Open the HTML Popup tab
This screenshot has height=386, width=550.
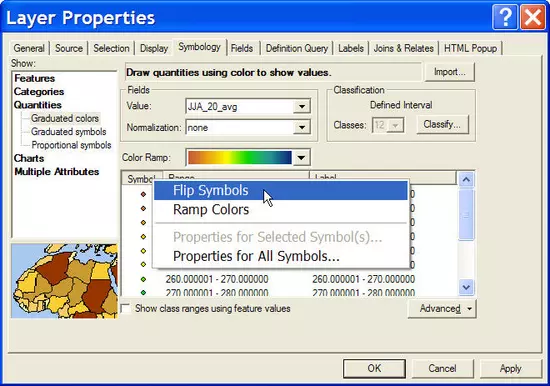470,48
